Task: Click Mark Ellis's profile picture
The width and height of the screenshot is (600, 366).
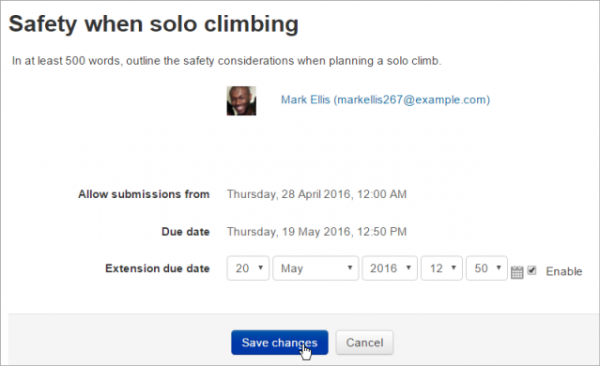Action: [x=241, y=101]
